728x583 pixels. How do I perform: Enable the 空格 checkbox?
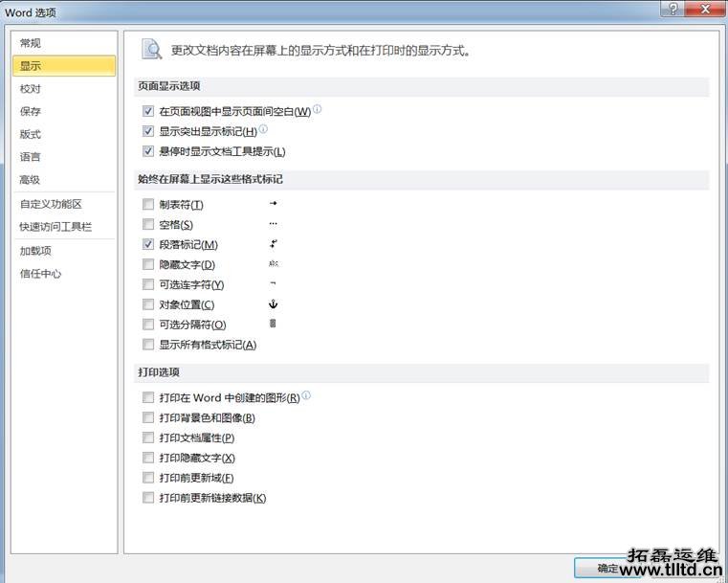(148, 225)
